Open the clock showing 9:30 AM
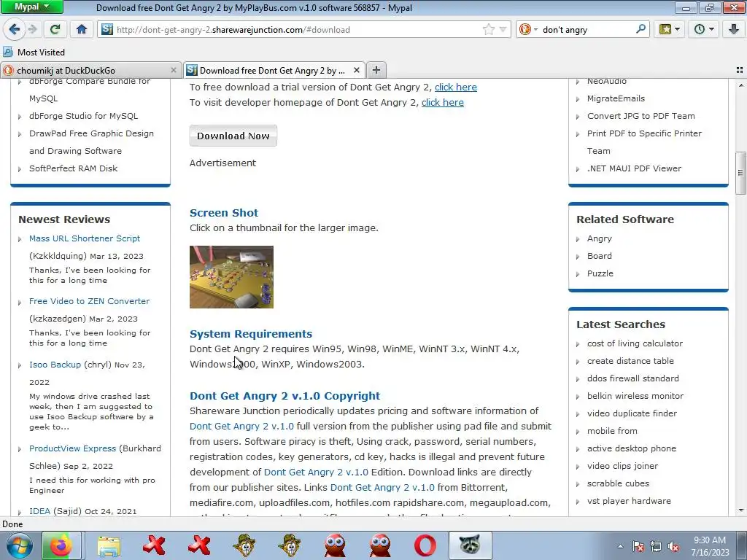The image size is (747, 560). point(710,546)
